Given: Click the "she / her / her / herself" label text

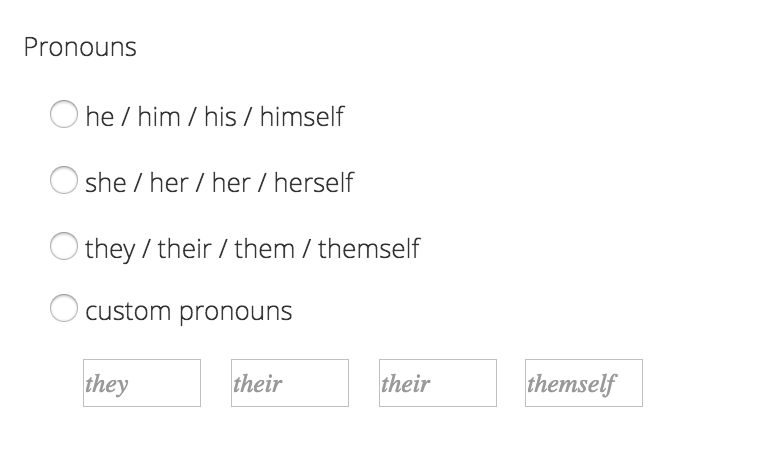Looking at the screenshot, I should point(219,182).
